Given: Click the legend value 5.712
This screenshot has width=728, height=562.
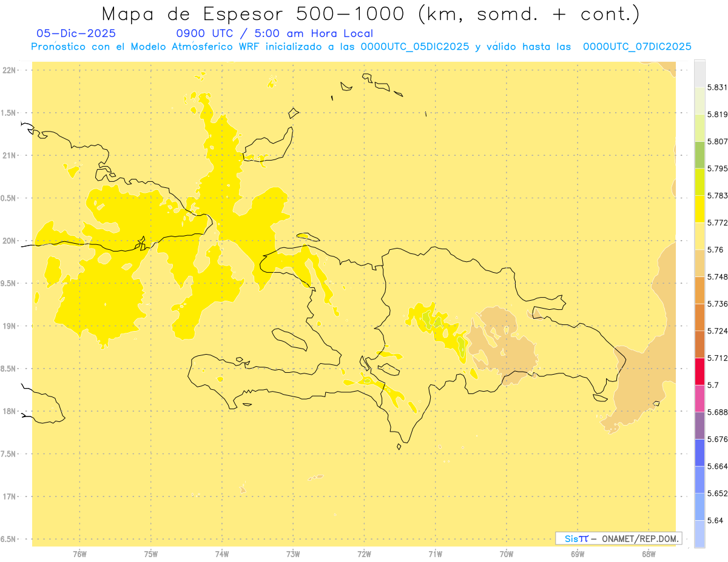Looking at the screenshot, I should pyautogui.click(x=717, y=358).
